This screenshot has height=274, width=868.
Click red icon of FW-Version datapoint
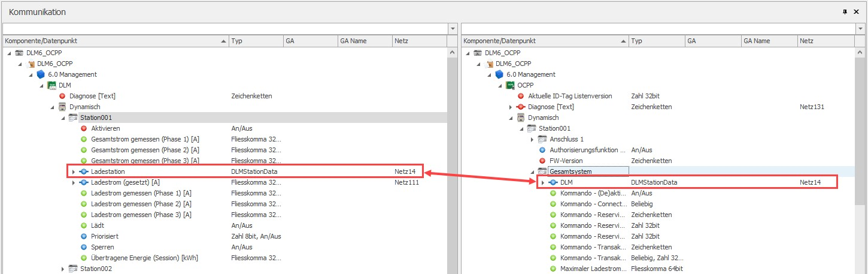(x=542, y=161)
